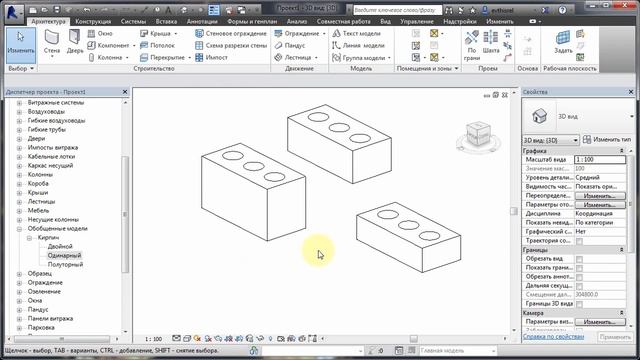This screenshot has width=640, height=360.
Task: Click the Undo arrow in quick access toolbar
Action: (x=87, y=10)
